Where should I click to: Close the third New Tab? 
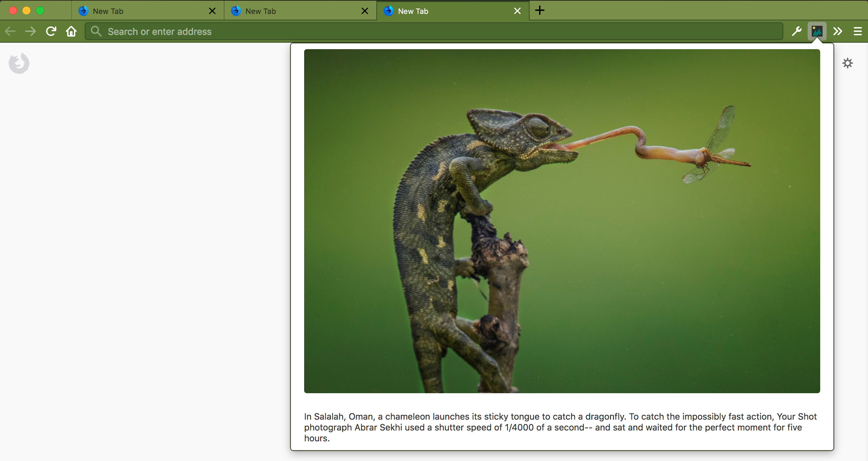[517, 11]
